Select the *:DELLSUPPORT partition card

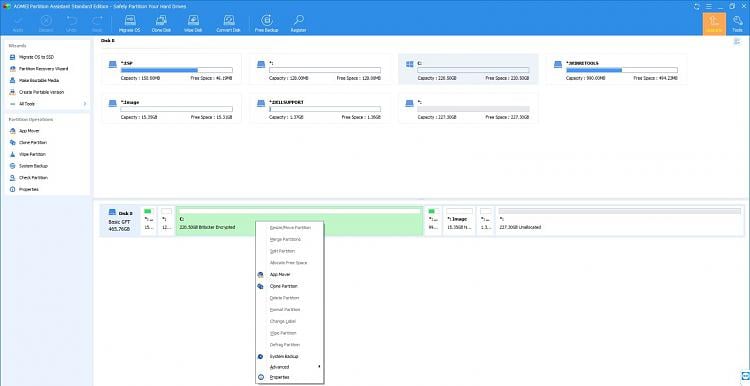[x=320, y=109]
